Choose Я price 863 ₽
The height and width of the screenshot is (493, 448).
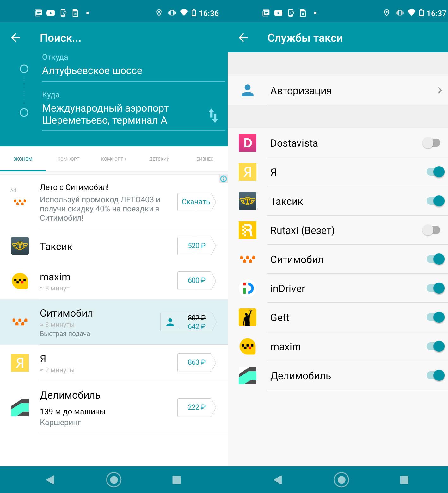coord(196,362)
